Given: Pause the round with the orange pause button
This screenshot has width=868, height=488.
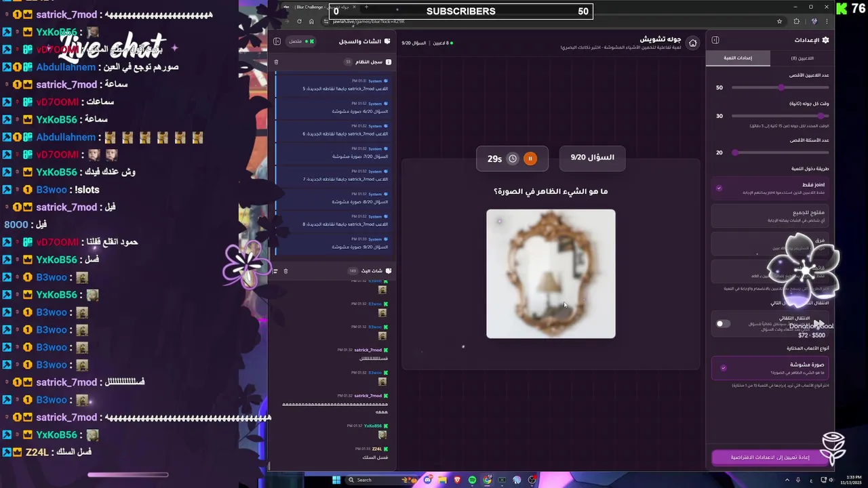Looking at the screenshot, I should [530, 159].
